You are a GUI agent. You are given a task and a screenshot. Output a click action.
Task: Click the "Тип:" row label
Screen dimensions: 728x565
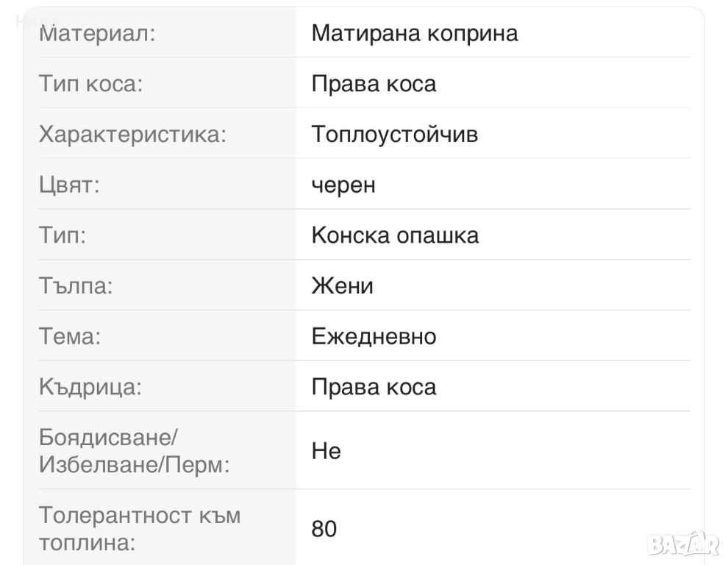(63, 235)
